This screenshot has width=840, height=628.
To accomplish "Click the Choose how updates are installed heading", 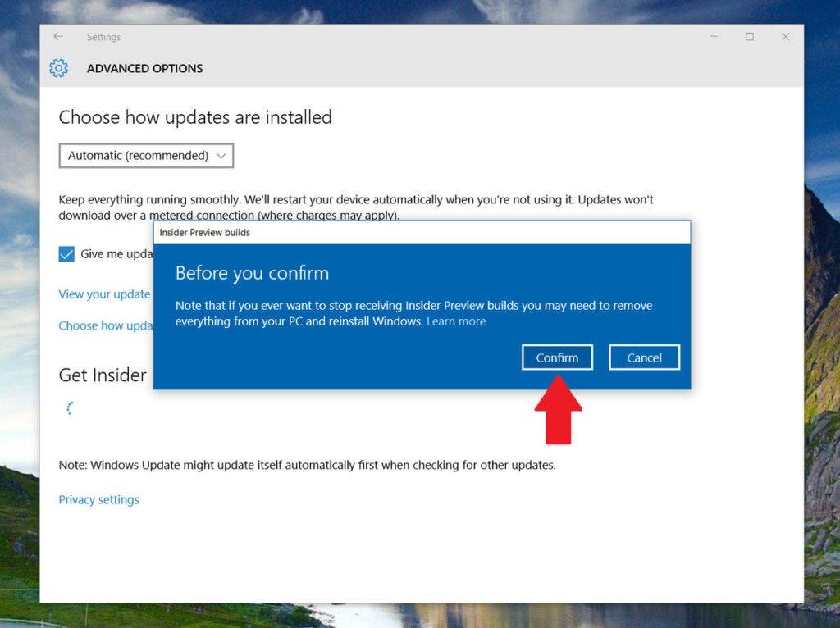I will [195, 117].
